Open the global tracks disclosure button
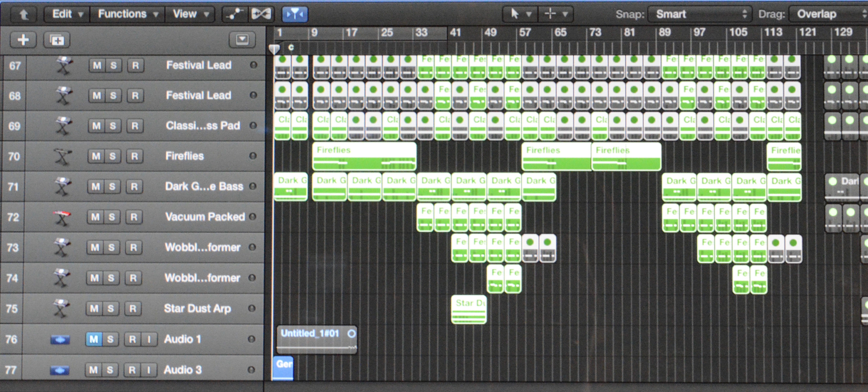868x392 pixels. 242,40
